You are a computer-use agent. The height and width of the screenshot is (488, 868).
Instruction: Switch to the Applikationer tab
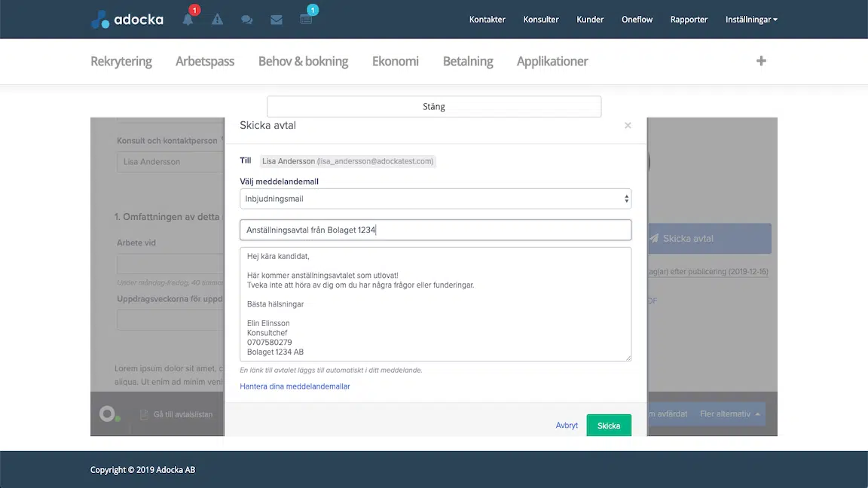(x=552, y=62)
